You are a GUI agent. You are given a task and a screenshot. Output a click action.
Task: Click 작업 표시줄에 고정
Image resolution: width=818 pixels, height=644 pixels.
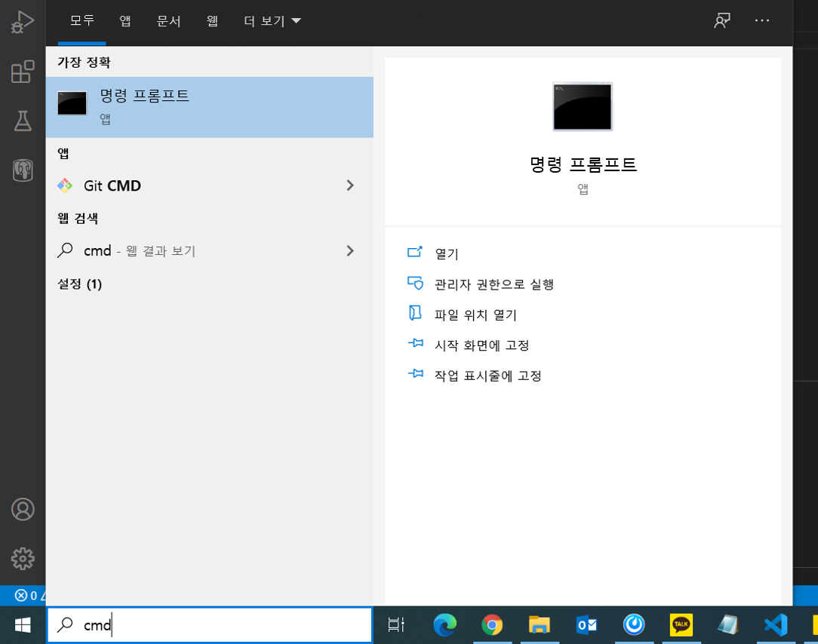point(487,376)
